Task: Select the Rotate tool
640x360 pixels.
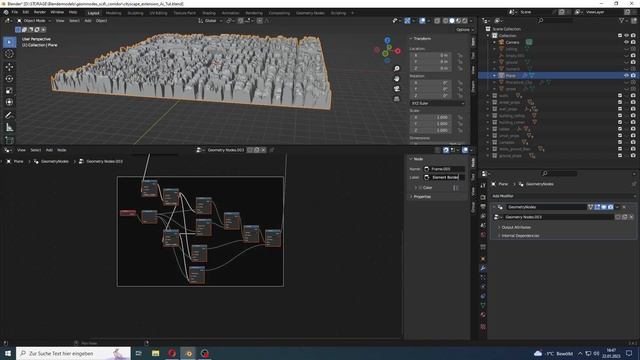Action: tap(9, 78)
